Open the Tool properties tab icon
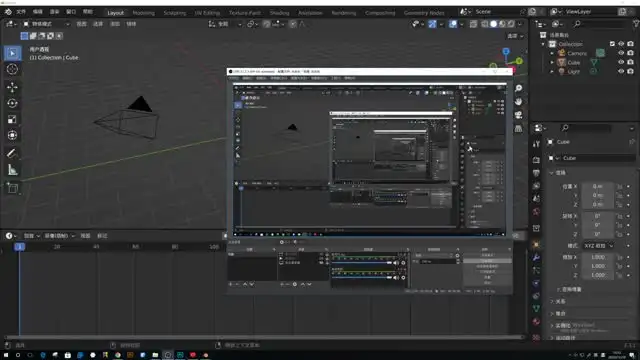 (536, 143)
